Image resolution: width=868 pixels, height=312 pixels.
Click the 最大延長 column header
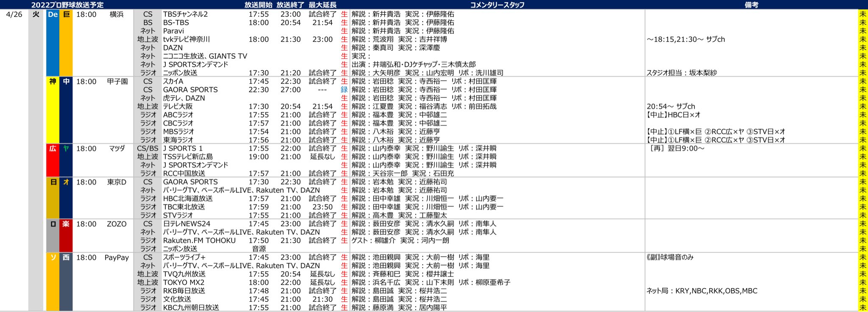click(x=323, y=5)
